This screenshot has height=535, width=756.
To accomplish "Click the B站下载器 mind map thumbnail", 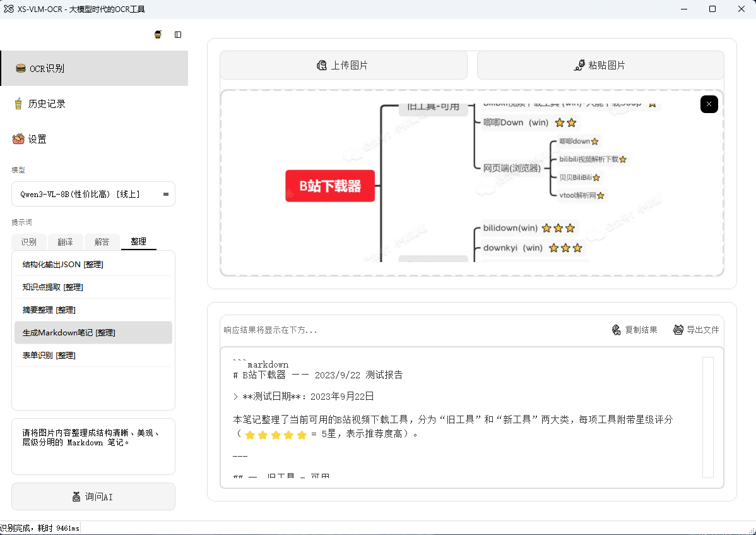I will pos(472,183).
